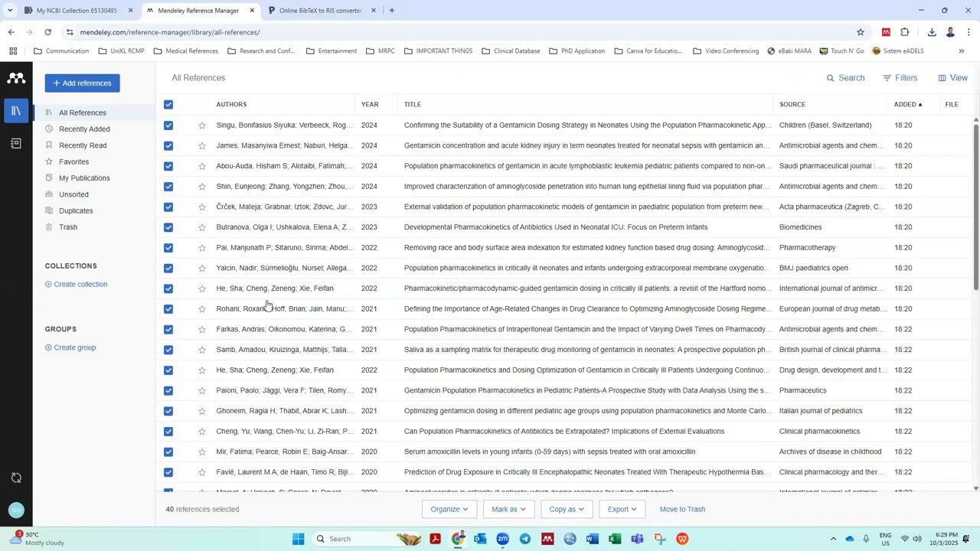
Task: Go to Favorites in sidebar
Action: [73, 162]
